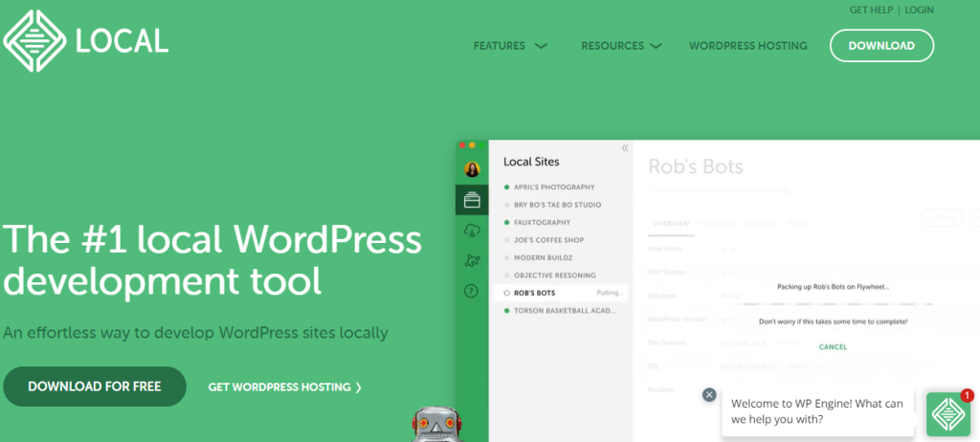Image resolution: width=980 pixels, height=442 pixels.
Task: Click the "Pulling..." status text
Action: tap(610, 293)
